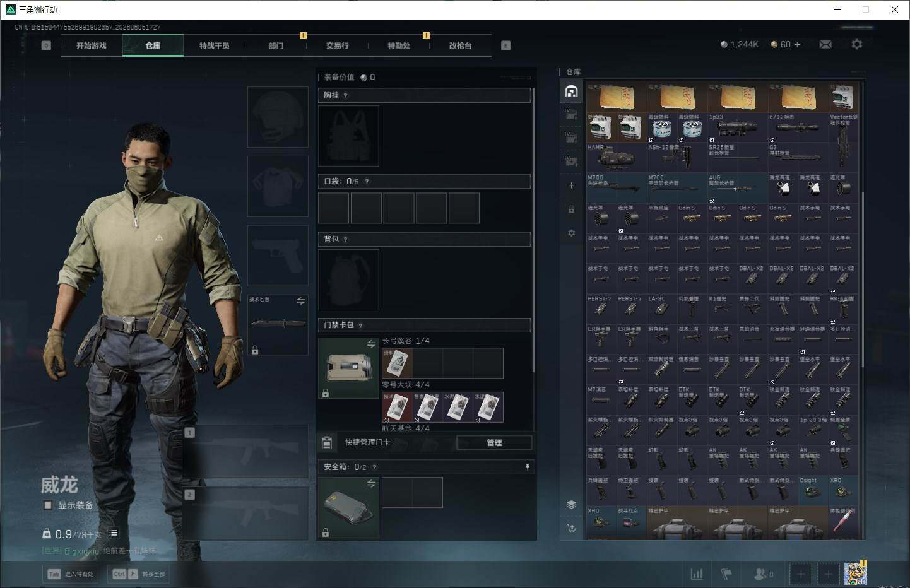Select the G3 神射枪管 barrel
The width and height of the screenshot is (910, 588).
pos(798,157)
